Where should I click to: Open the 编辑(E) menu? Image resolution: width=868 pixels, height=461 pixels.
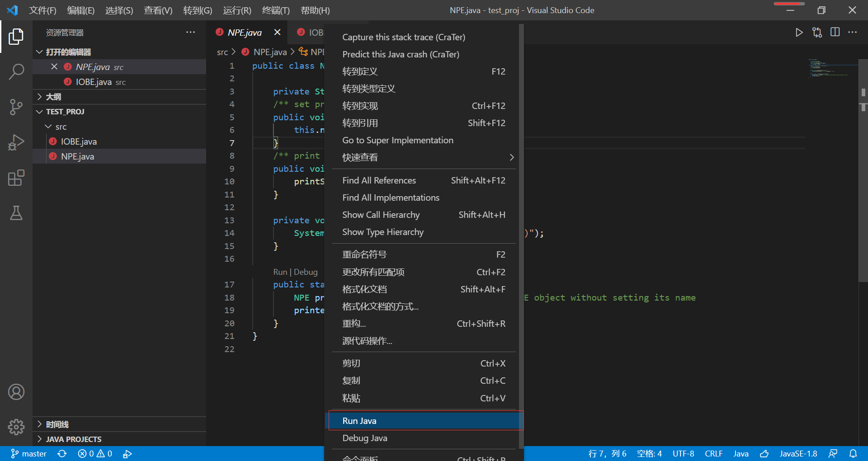[x=81, y=10]
